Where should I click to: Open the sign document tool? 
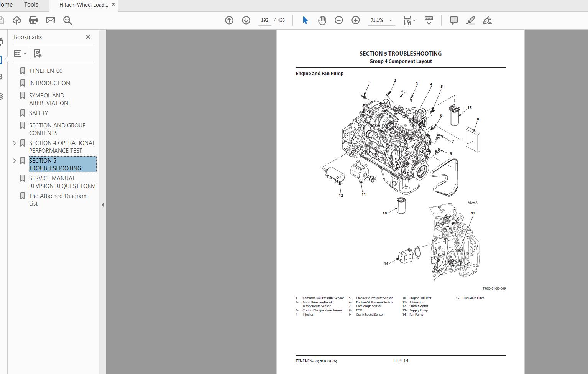tap(487, 20)
